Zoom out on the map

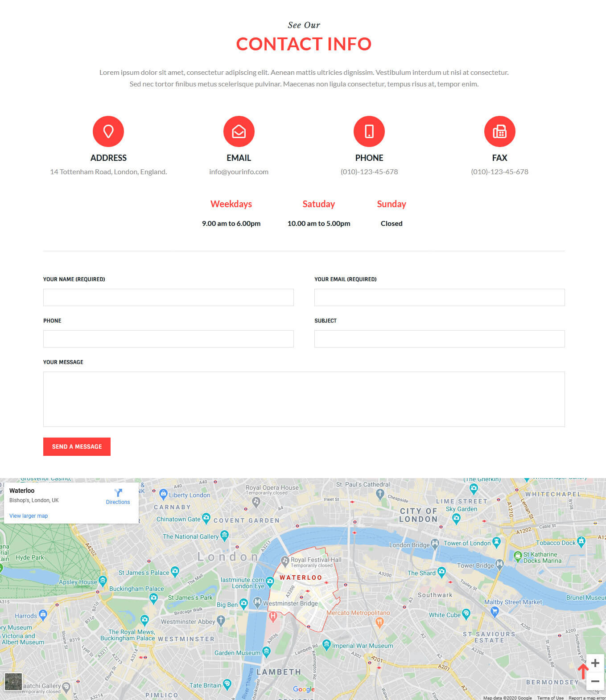(595, 681)
